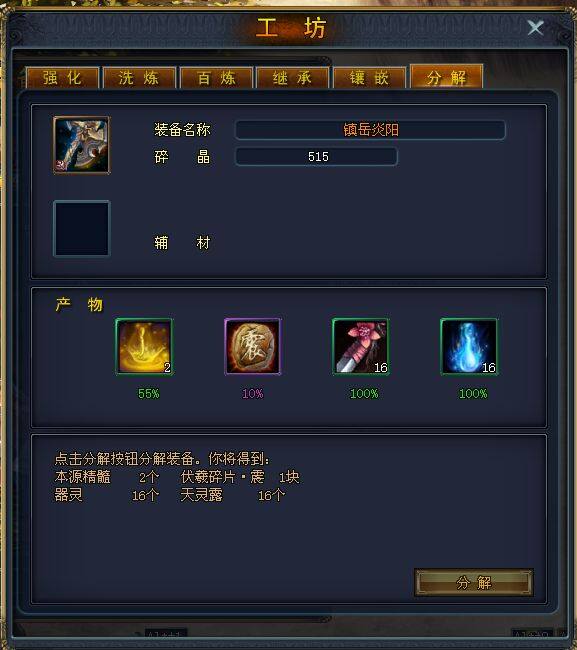Click the blue flame 天灵露 icon

pyautogui.click(x=469, y=347)
